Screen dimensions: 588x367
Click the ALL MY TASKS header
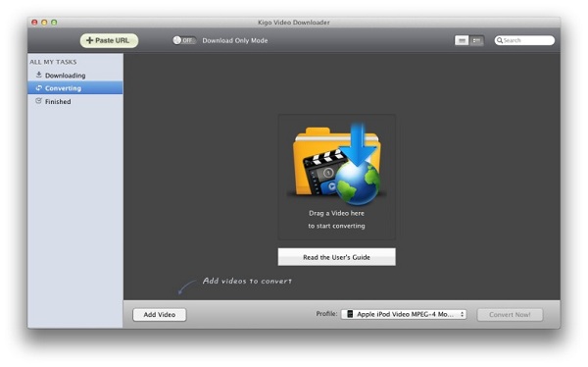pyautogui.click(x=53, y=62)
